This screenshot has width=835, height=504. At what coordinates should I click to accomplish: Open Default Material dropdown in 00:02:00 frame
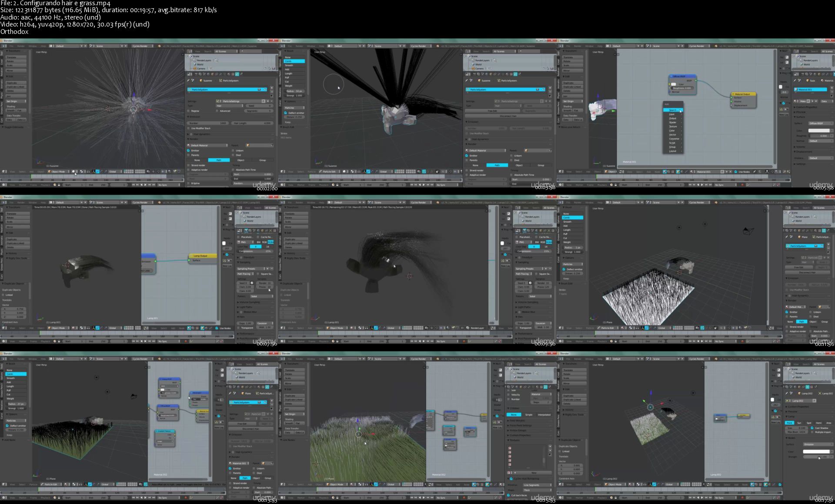point(208,145)
